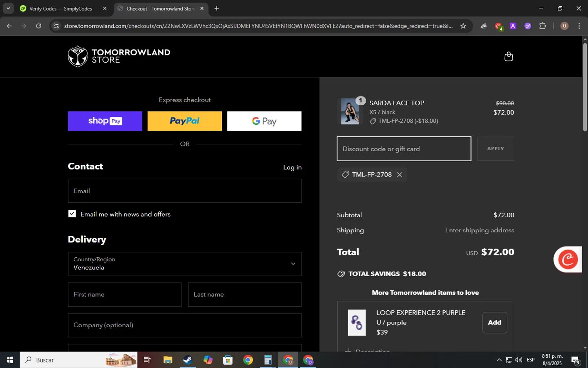Focus the Email input field

click(x=185, y=191)
